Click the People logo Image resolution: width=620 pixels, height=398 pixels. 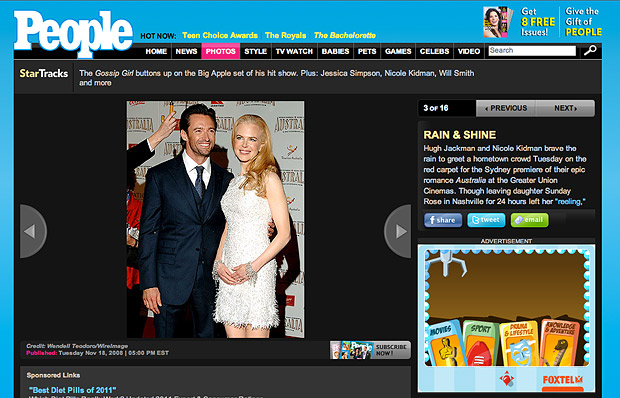(x=74, y=34)
